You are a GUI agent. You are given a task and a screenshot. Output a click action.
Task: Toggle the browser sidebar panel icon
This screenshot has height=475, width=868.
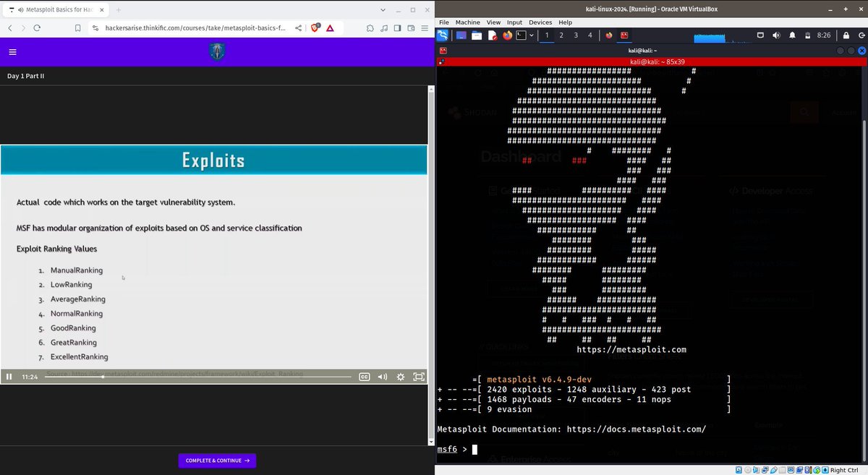point(396,27)
